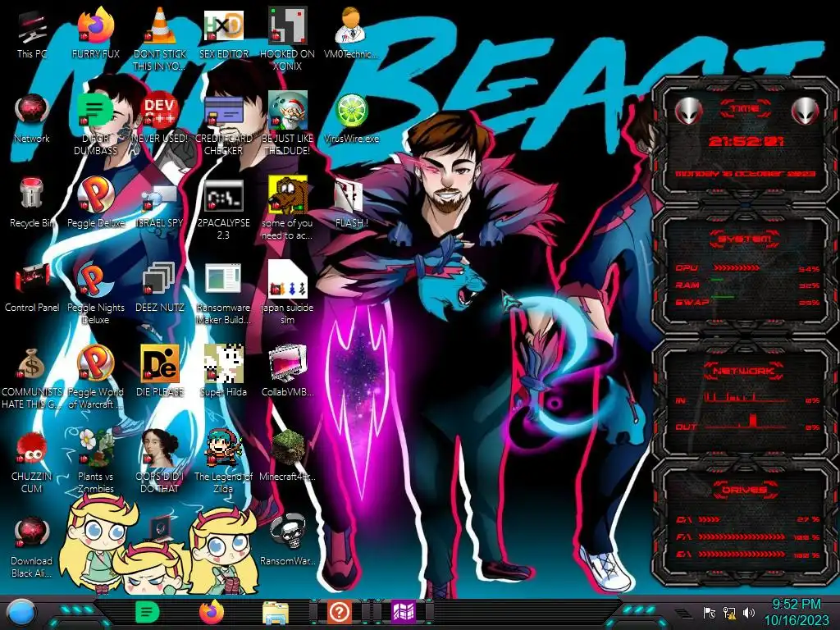Open the CREDIT CARD CHECKER shortcut
This screenshot has height=630, width=840.
click(223, 123)
